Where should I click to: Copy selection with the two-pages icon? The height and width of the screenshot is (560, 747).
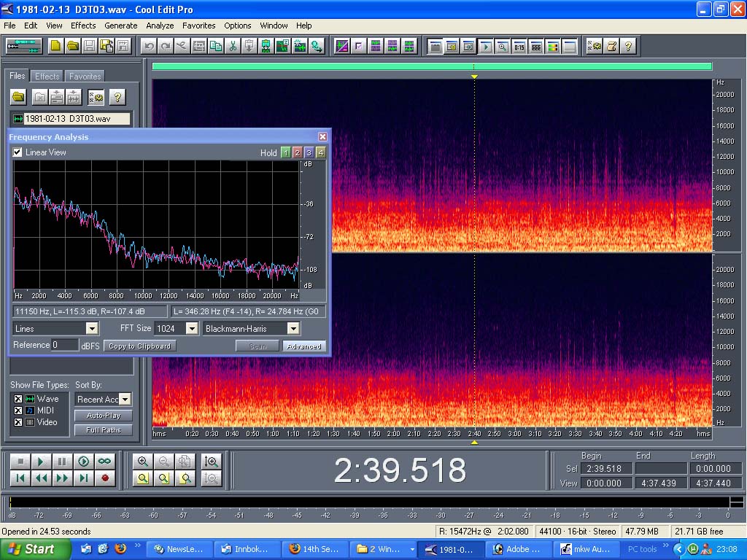tap(216, 46)
